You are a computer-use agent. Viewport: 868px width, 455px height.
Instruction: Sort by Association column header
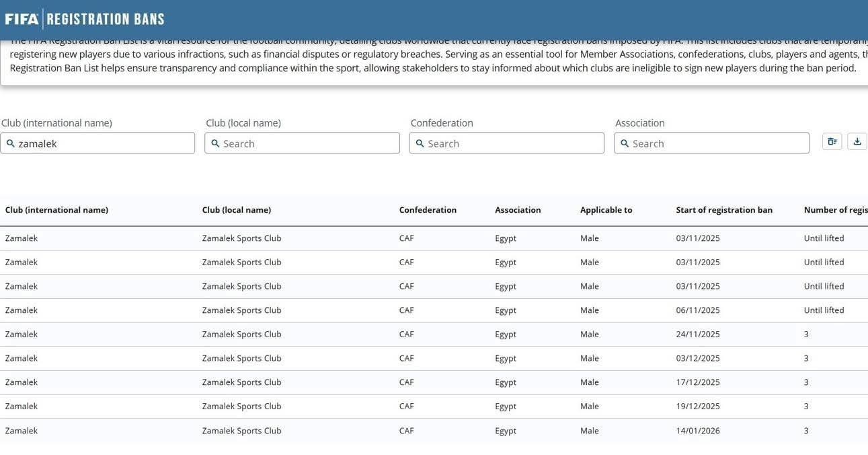518,210
